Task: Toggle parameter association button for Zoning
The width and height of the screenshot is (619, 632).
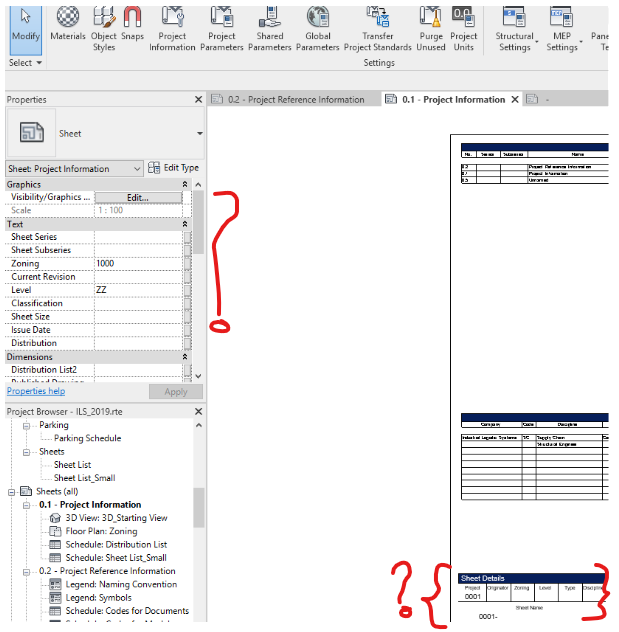Action: pyautogui.click(x=187, y=264)
